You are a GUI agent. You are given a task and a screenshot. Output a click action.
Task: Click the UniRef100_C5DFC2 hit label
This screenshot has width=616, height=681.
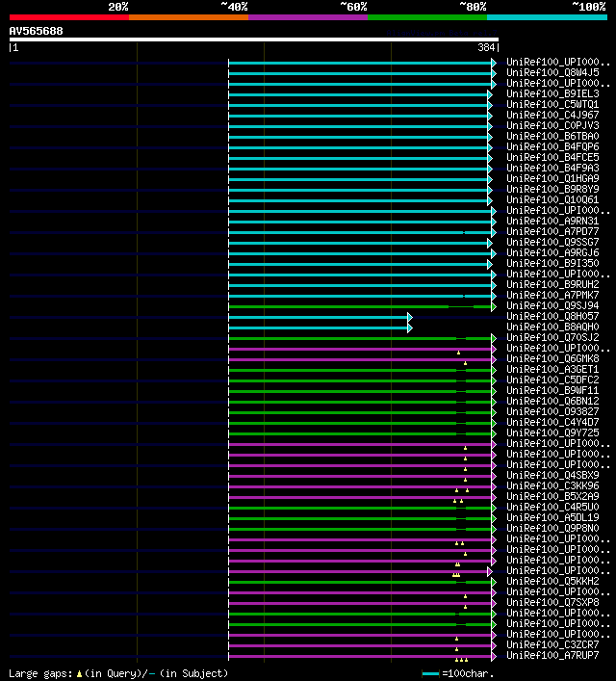[x=552, y=380]
